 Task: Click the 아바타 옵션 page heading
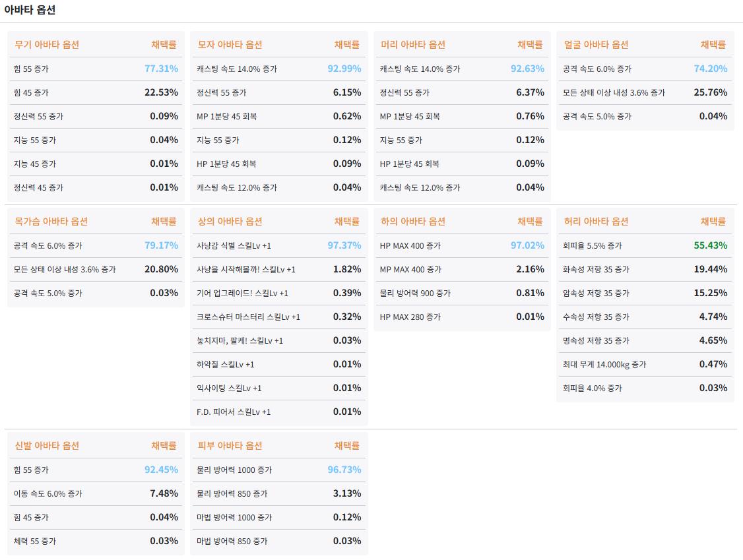pyautogui.click(x=30, y=10)
